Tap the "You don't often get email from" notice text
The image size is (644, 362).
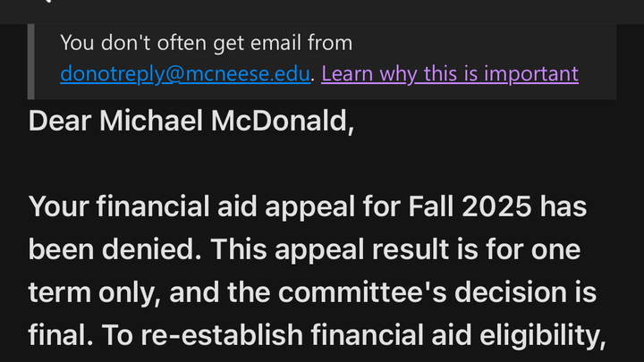207,42
